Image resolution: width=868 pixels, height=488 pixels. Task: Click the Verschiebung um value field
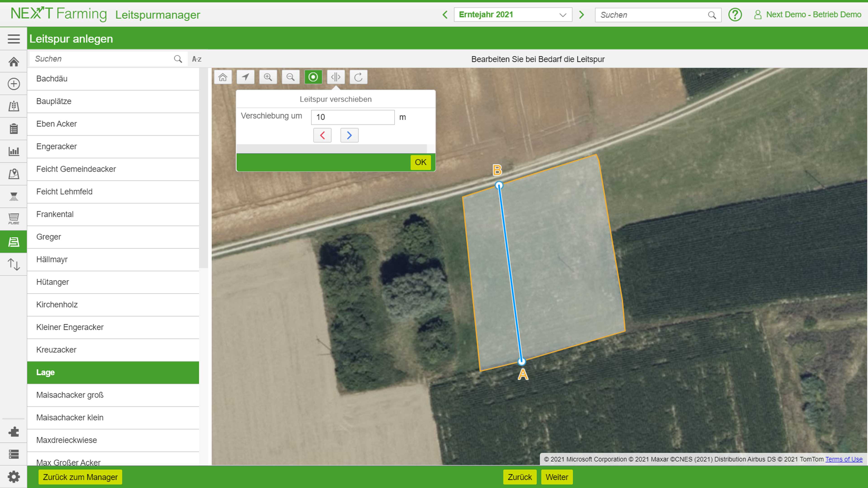click(352, 117)
